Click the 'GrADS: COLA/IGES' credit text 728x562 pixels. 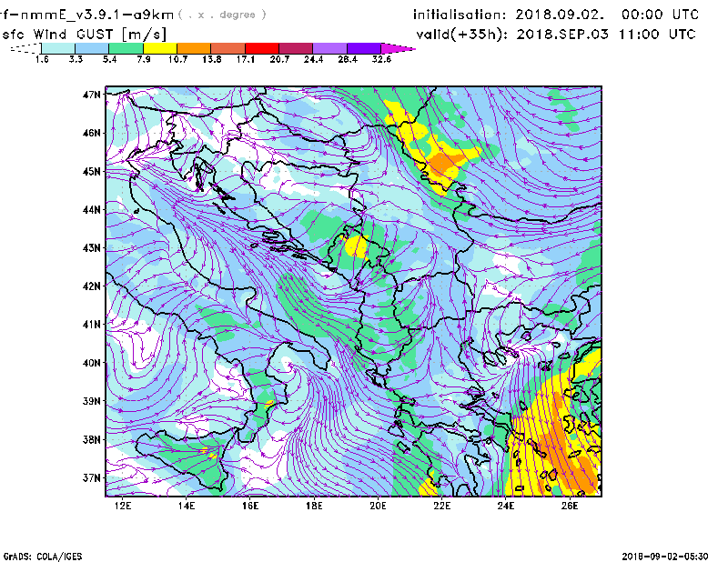click(43, 557)
